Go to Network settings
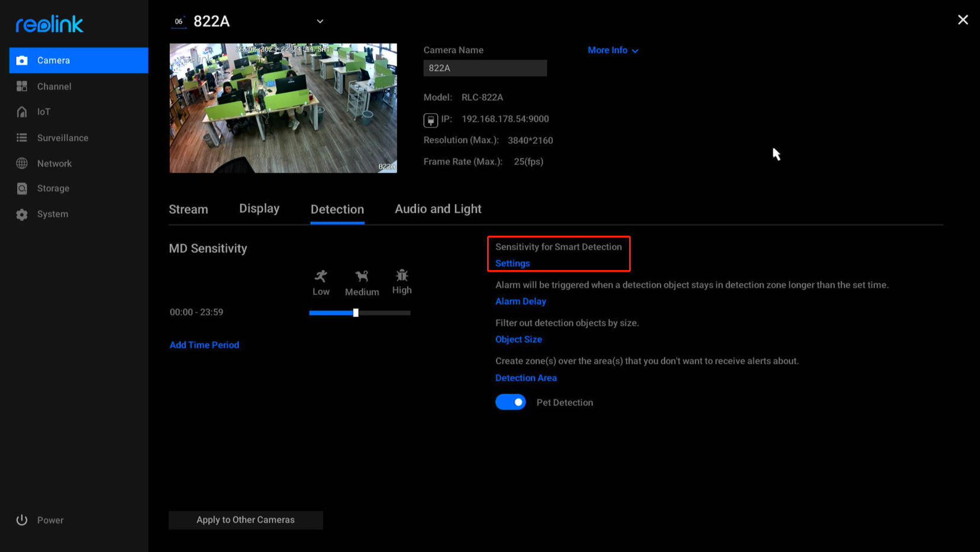 point(54,163)
